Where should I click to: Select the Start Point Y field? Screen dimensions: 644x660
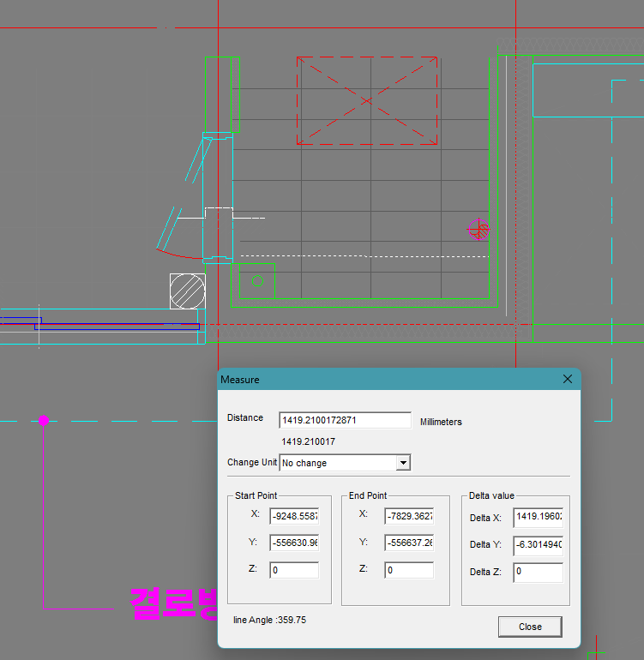pos(293,543)
